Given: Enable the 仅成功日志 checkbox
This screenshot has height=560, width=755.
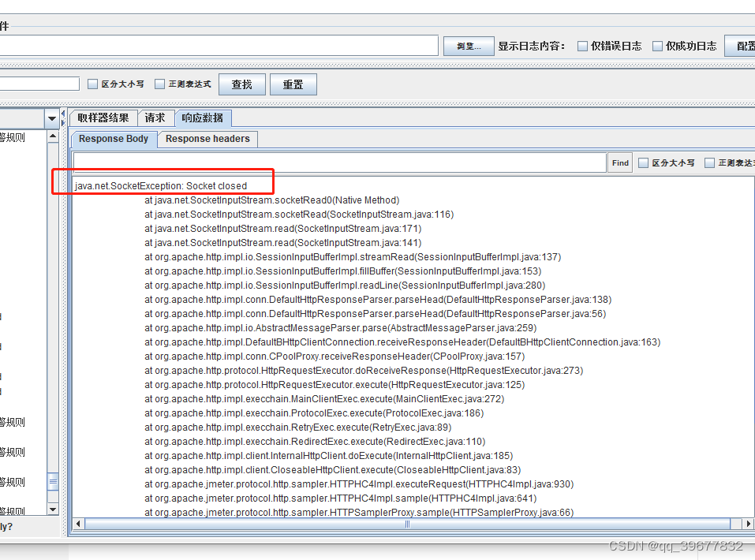Looking at the screenshot, I should pyautogui.click(x=657, y=47).
